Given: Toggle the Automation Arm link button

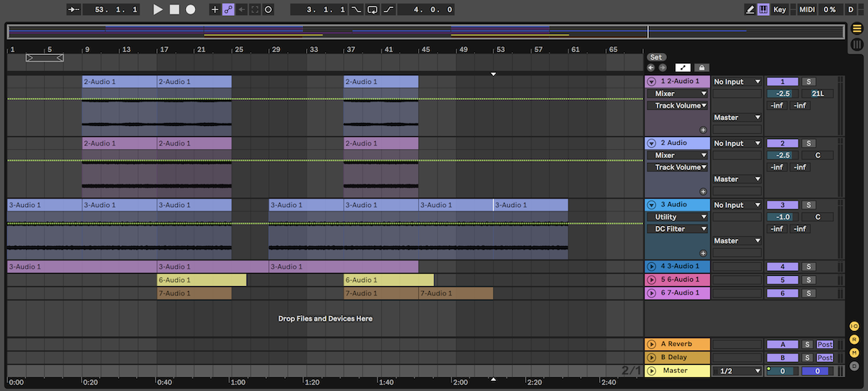Looking at the screenshot, I should point(228,9).
